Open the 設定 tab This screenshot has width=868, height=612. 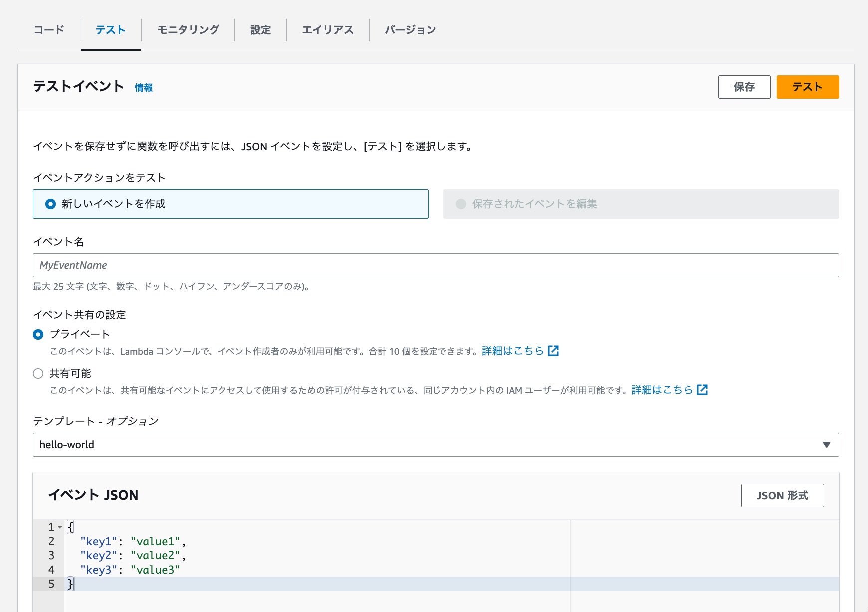point(260,30)
